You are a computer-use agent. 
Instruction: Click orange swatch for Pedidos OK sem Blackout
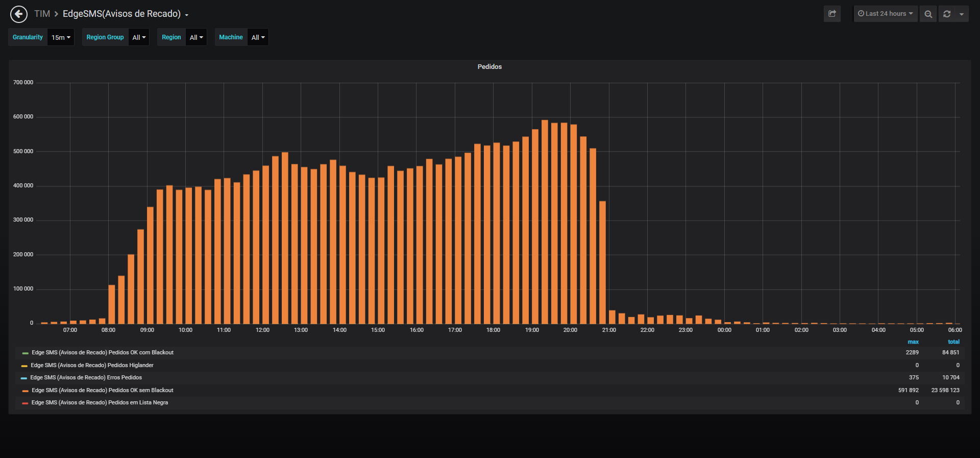coord(25,391)
